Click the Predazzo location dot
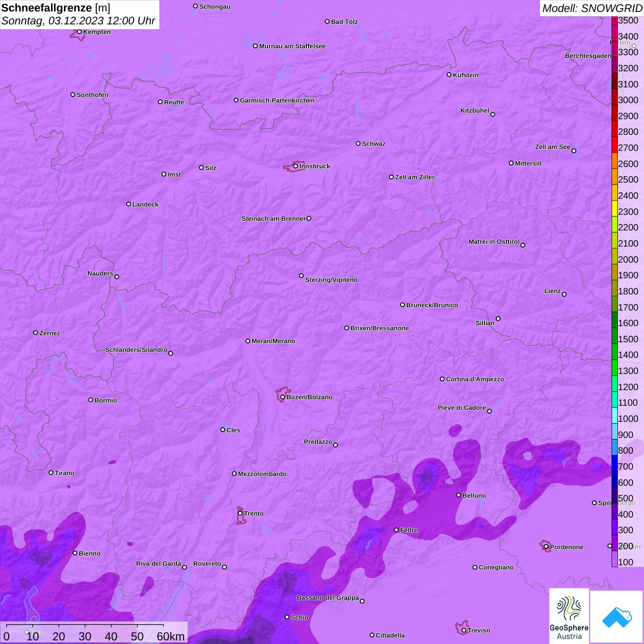This screenshot has height=644, width=644. (x=335, y=445)
